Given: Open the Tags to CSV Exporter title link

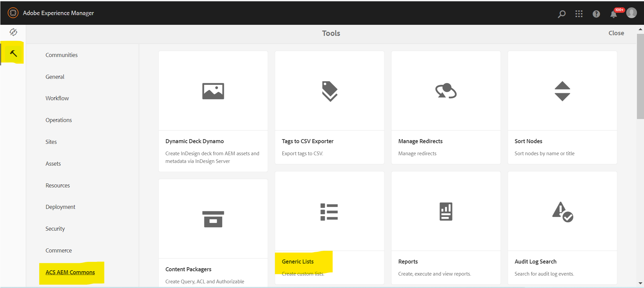Looking at the screenshot, I should point(308,141).
